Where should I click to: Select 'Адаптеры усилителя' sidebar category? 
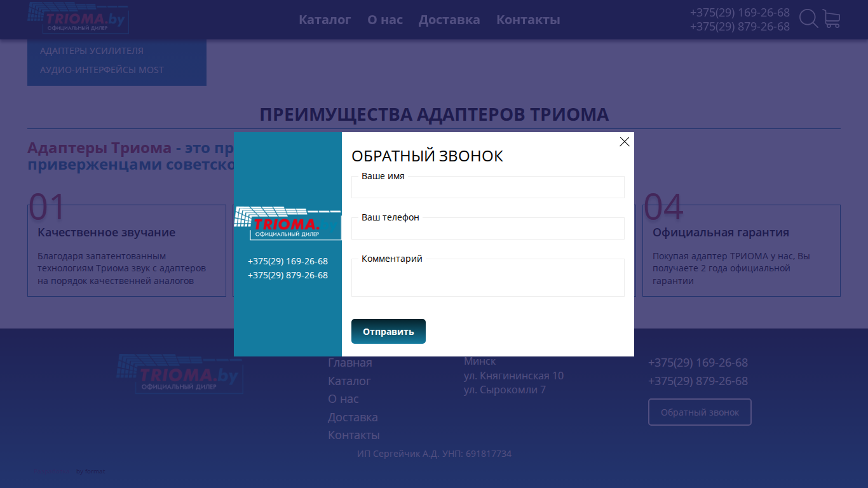(92, 51)
